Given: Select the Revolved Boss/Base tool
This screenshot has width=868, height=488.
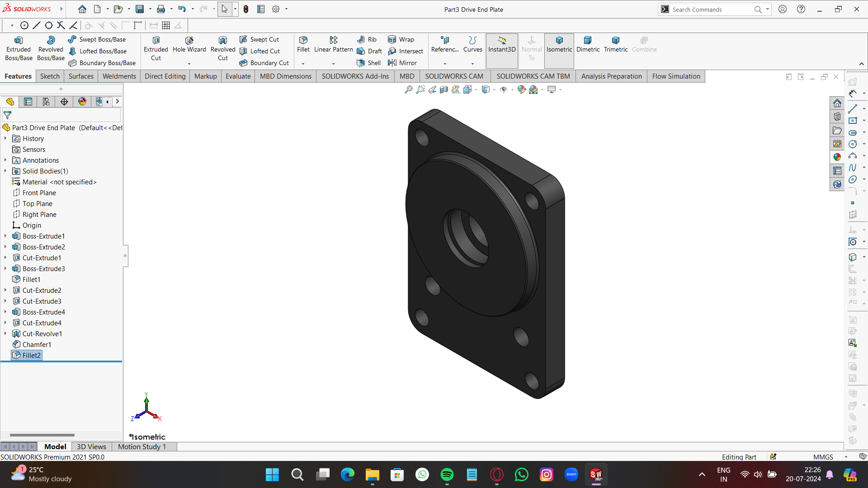Looking at the screenshot, I should pyautogui.click(x=51, y=48).
